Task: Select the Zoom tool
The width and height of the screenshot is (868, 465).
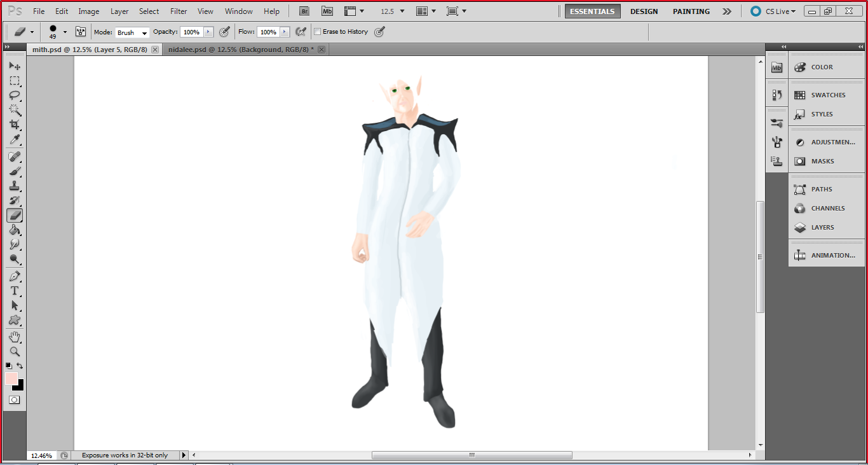Action: pos(15,351)
